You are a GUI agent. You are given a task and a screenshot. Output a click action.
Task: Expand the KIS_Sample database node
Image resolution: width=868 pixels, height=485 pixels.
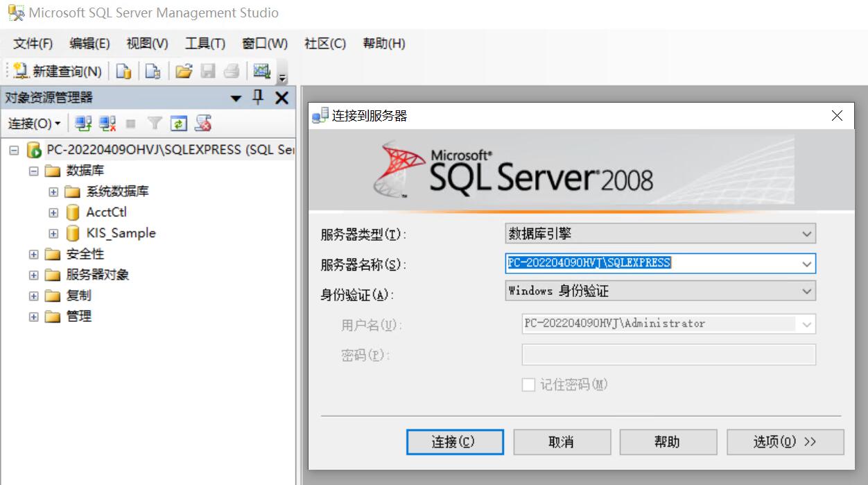point(53,233)
